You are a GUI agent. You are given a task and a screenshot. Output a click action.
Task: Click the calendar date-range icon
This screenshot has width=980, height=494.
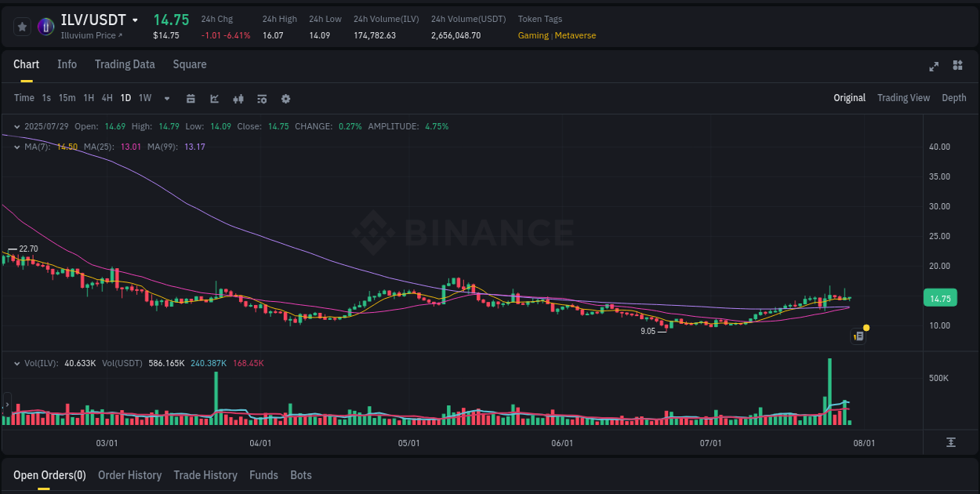pyautogui.click(x=191, y=99)
